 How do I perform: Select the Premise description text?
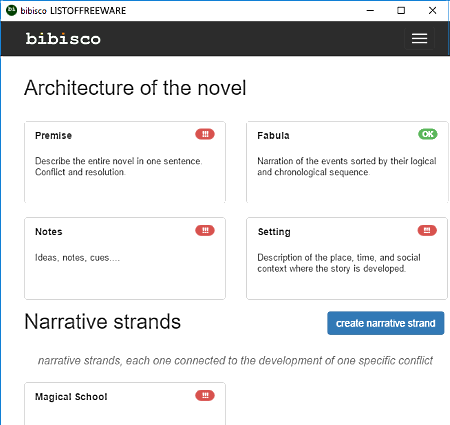[119, 167]
